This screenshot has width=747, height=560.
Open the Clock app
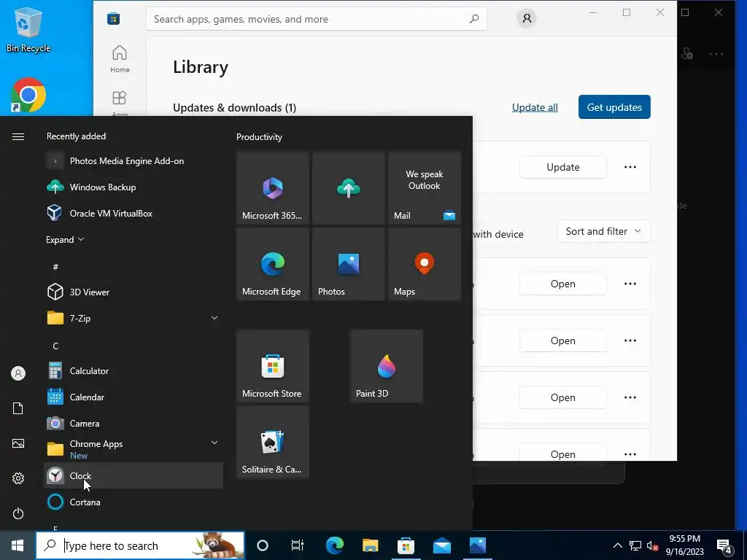(x=133, y=475)
